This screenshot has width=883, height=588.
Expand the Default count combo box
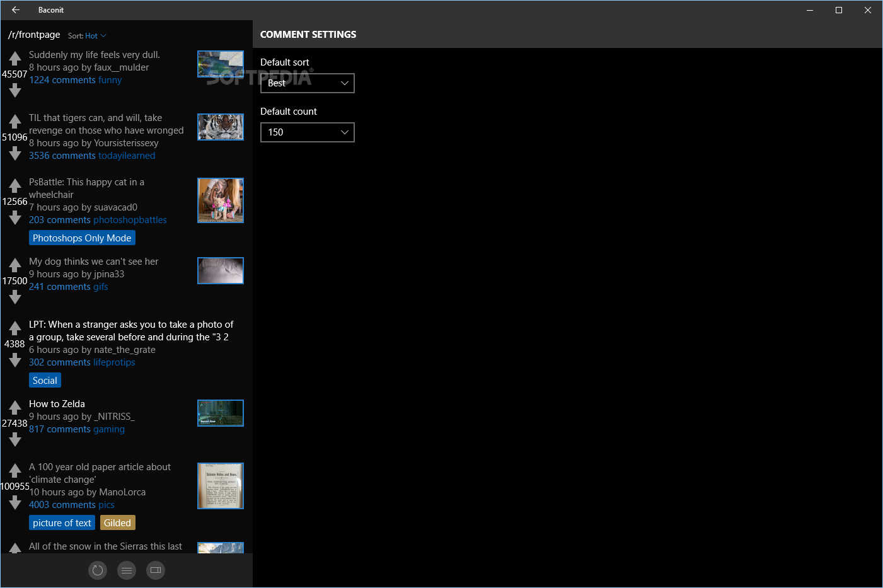(x=308, y=132)
